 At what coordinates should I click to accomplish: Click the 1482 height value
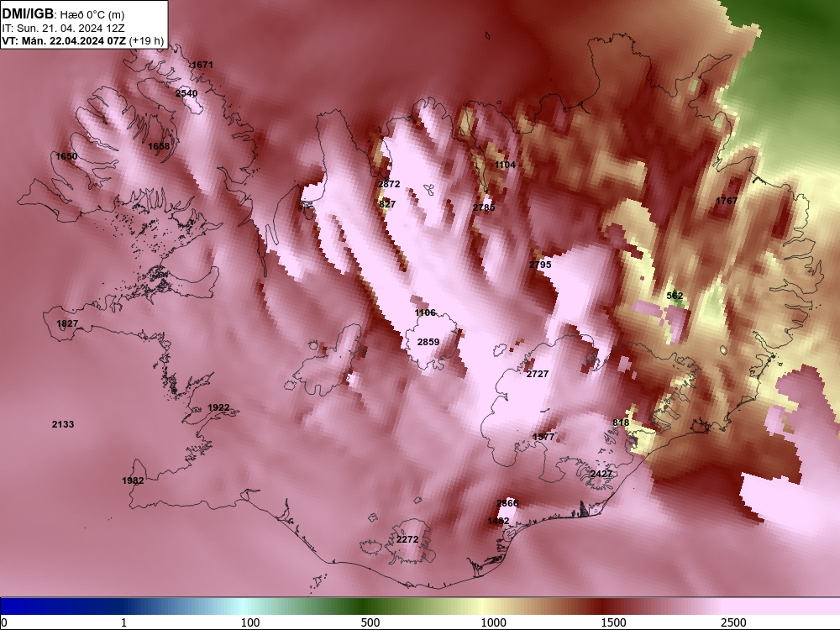click(x=498, y=521)
